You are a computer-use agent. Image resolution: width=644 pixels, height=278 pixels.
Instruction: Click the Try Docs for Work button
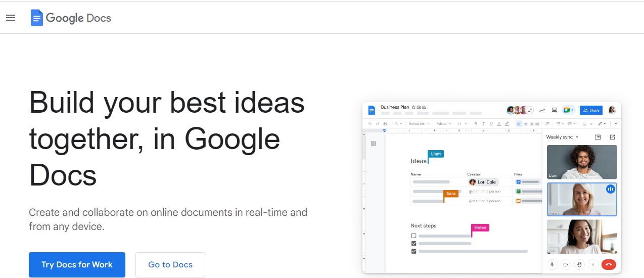tap(77, 265)
